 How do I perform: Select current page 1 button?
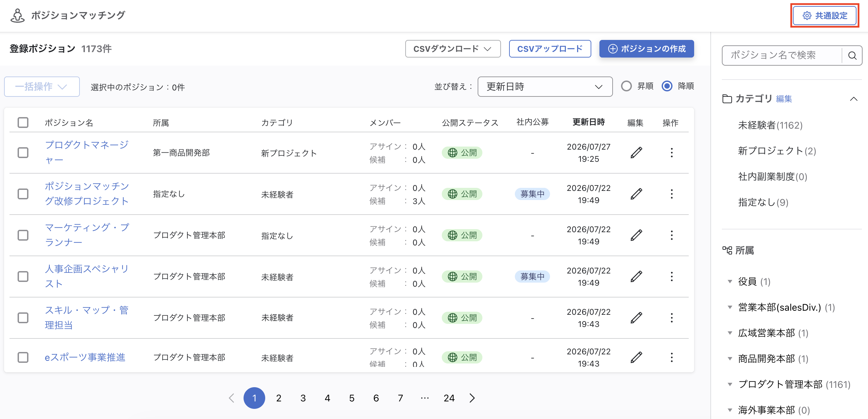click(x=254, y=398)
